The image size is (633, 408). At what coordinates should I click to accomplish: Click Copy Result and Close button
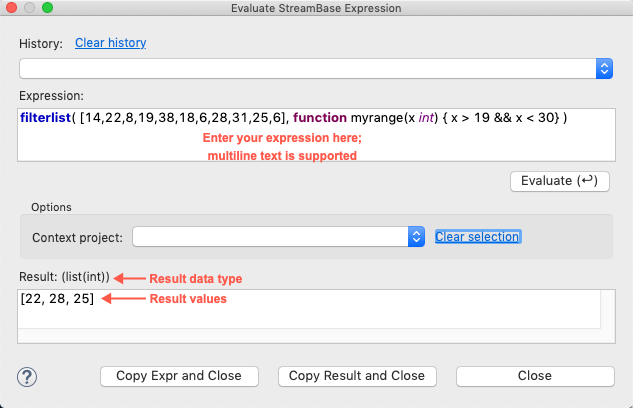357,376
